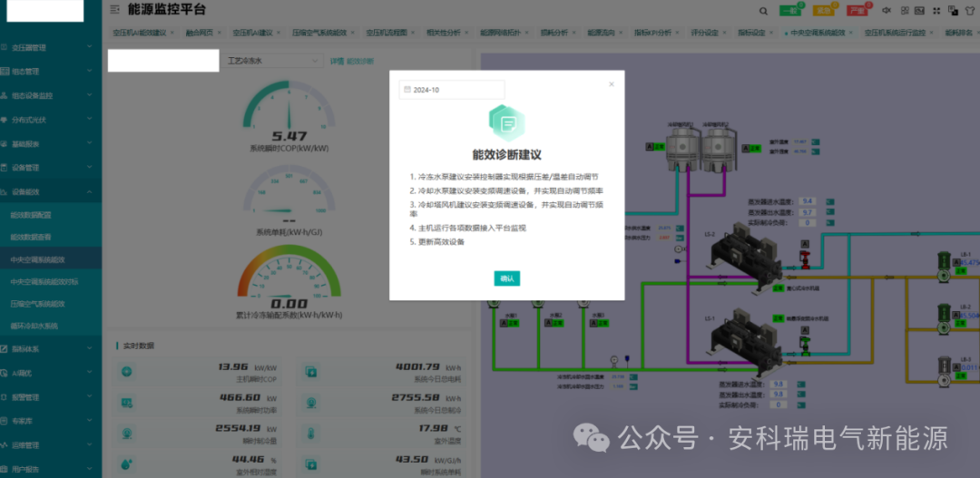Close the 空压机流程图 tab

click(x=415, y=33)
